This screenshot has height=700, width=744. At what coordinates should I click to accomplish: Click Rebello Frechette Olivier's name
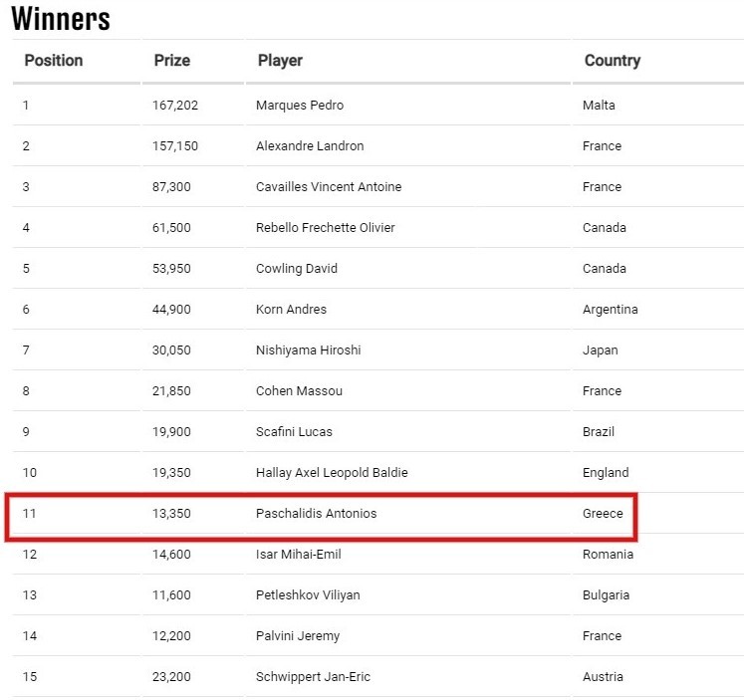click(326, 228)
